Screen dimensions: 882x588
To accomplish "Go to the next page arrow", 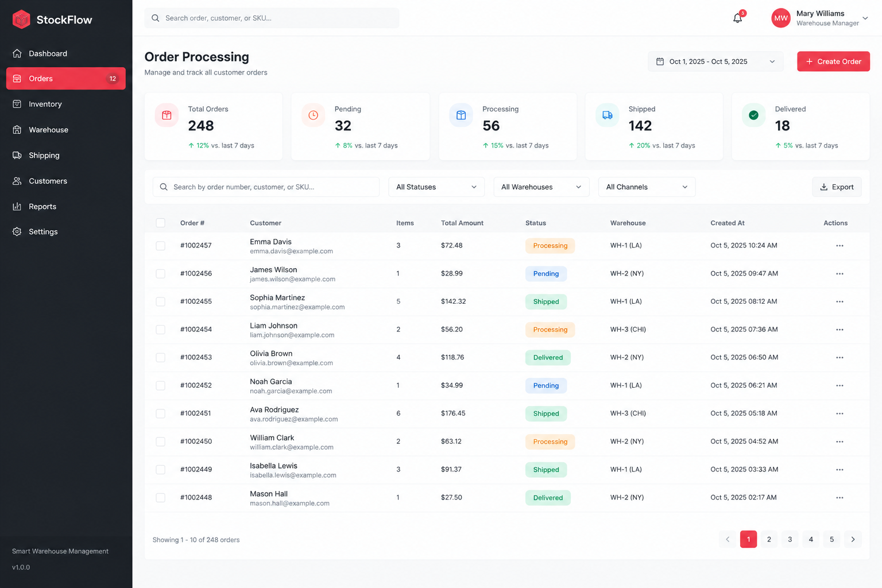I will [853, 539].
